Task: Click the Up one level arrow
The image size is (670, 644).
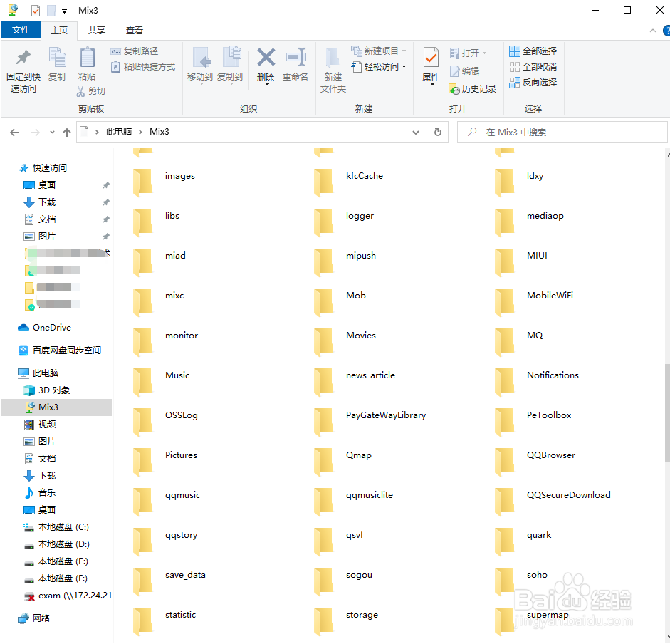Action: (x=67, y=133)
